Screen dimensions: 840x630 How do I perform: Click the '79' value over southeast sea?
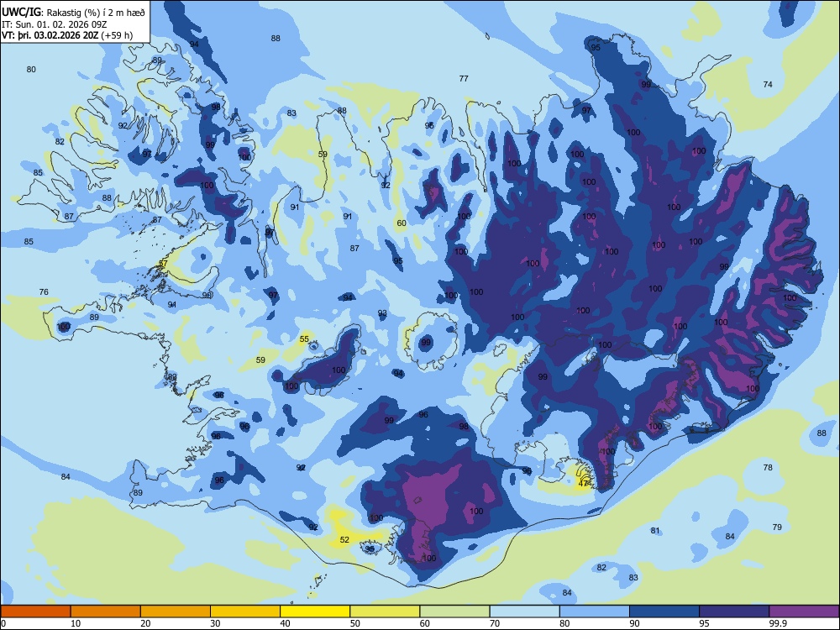[x=777, y=528]
